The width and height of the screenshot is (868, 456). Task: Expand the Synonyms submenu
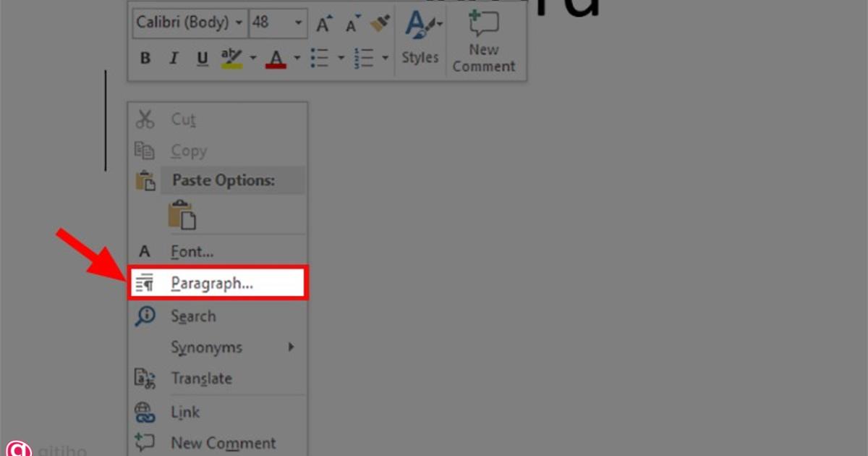click(218, 347)
